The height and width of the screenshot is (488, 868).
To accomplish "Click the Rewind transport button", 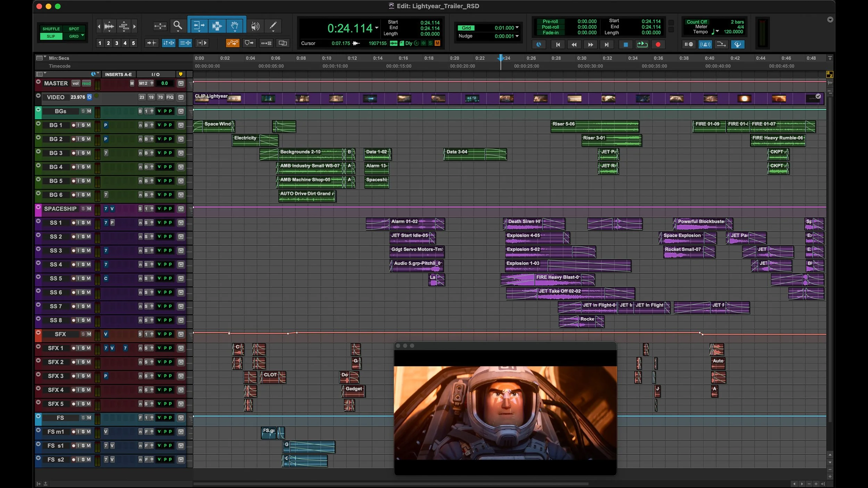I will [574, 44].
